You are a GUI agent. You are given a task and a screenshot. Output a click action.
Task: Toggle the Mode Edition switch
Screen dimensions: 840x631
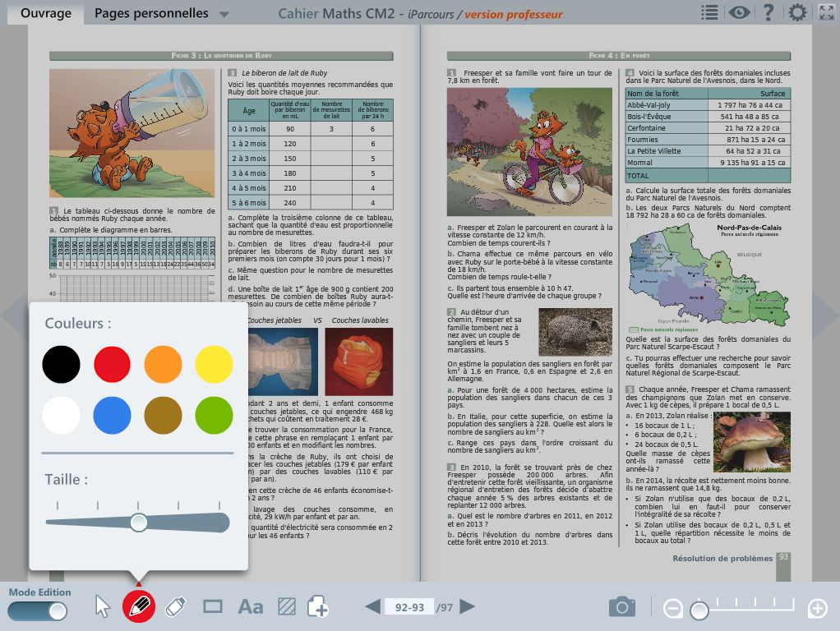click(x=38, y=611)
